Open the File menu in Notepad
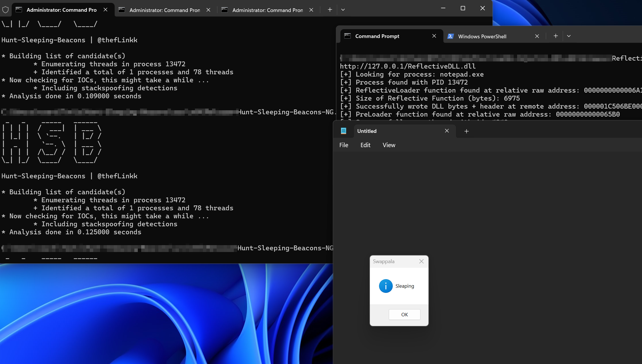 pyautogui.click(x=344, y=145)
